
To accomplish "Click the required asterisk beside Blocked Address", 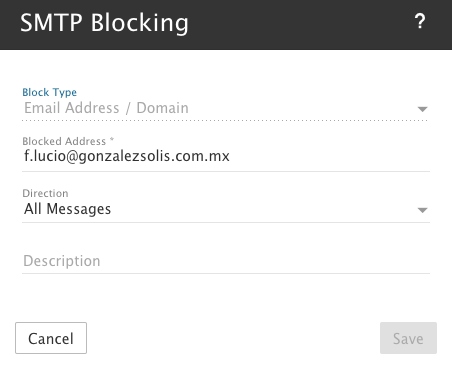I will pos(112,139).
